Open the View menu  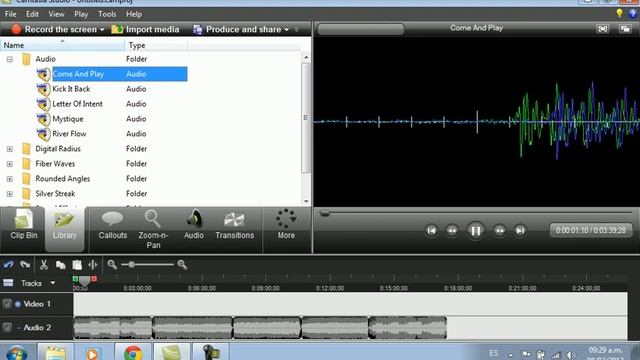tap(56, 14)
